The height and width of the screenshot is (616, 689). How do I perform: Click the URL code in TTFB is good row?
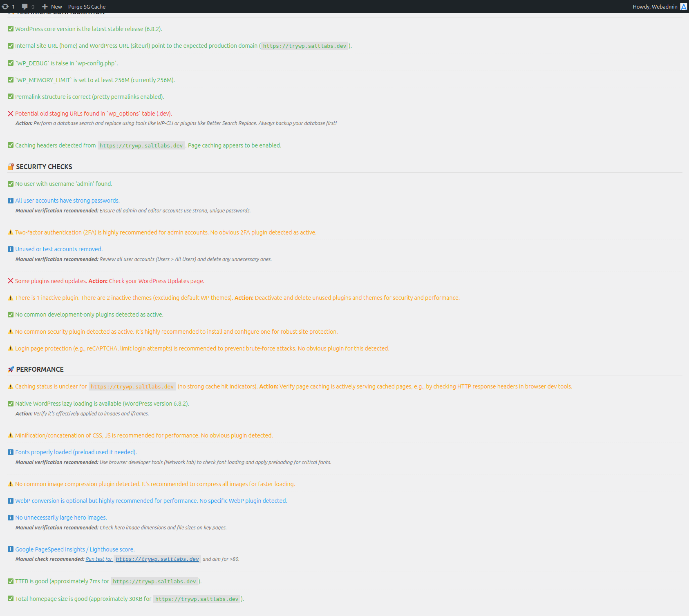tap(154, 581)
